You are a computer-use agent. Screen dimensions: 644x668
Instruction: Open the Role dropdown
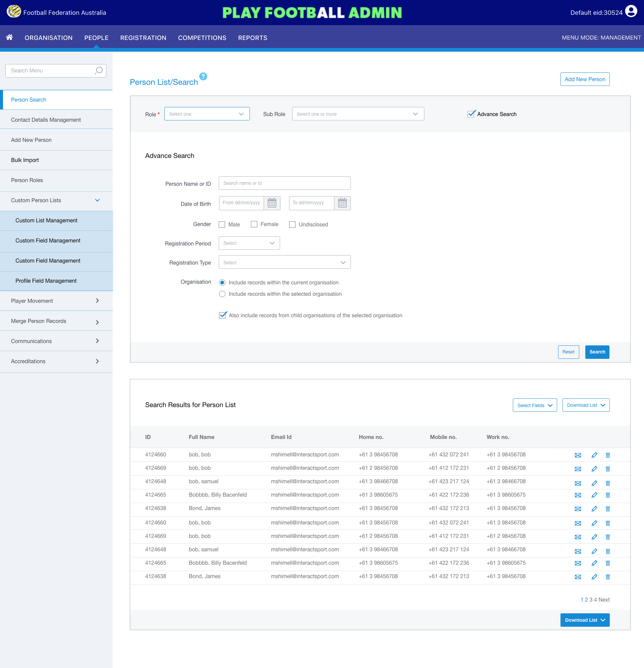207,114
